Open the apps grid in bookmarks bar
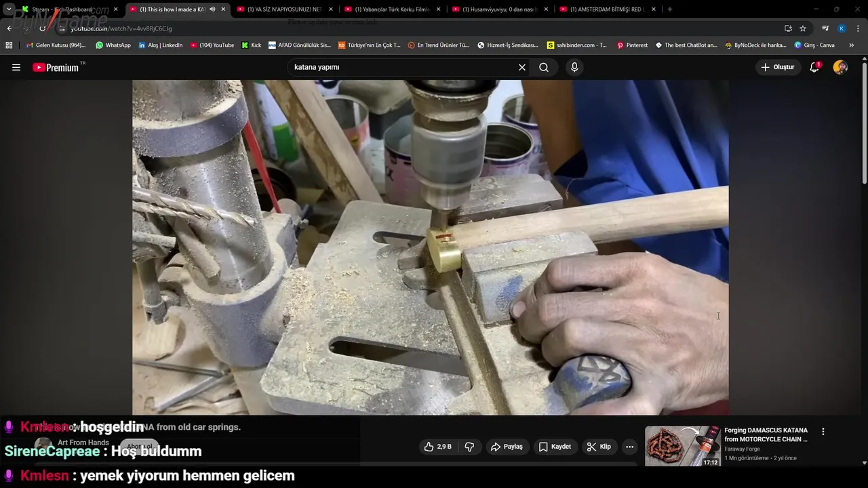 pyautogui.click(x=9, y=45)
